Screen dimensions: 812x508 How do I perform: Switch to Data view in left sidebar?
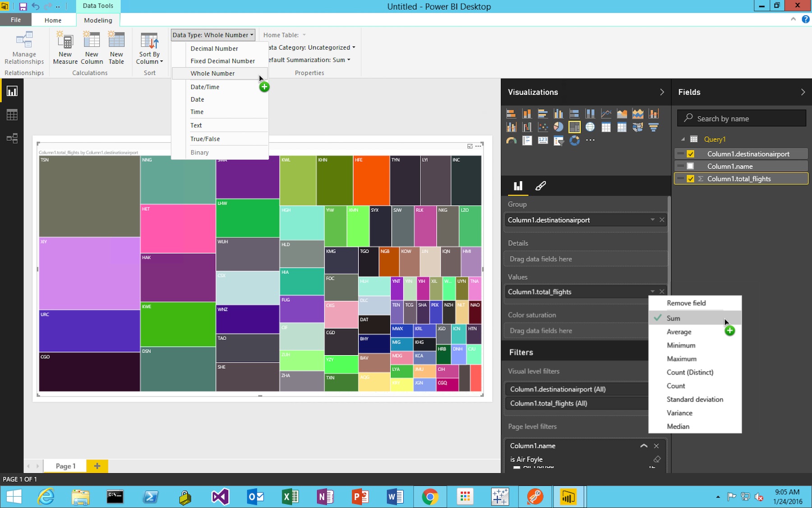[x=12, y=115]
